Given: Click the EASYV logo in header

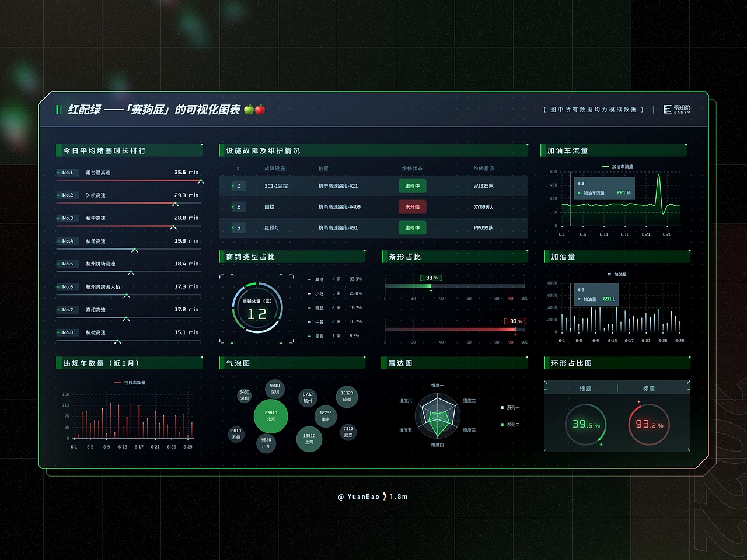Looking at the screenshot, I should click(x=676, y=109).
